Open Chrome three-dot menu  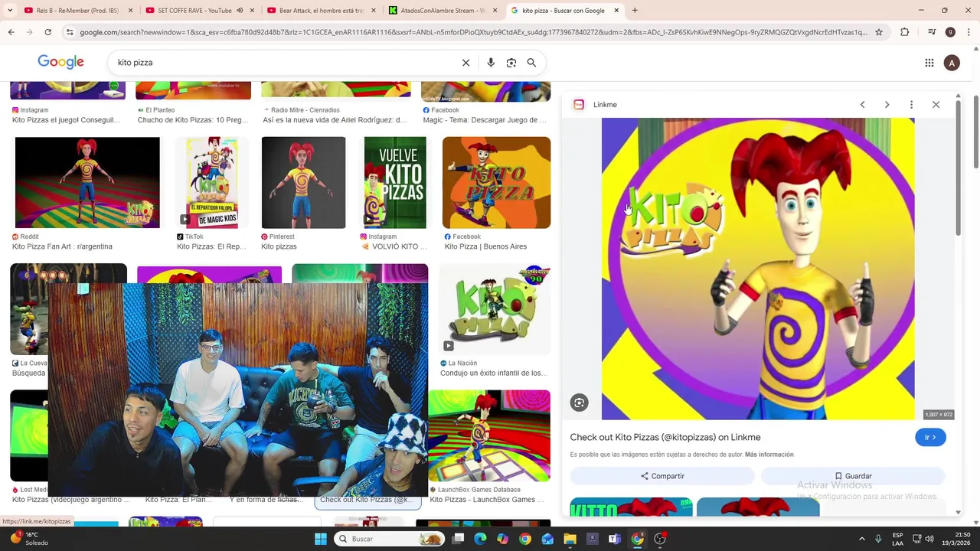[x=968, y=32]
